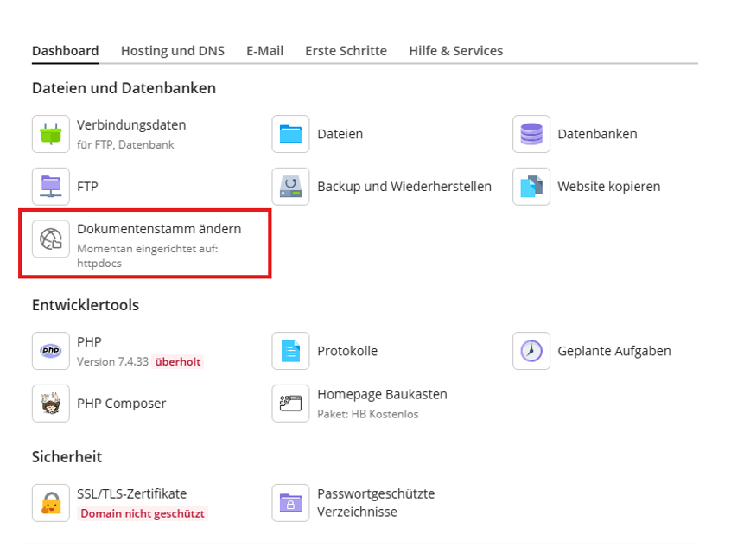Open the Homepage Baukasten link

click(383, 395)
